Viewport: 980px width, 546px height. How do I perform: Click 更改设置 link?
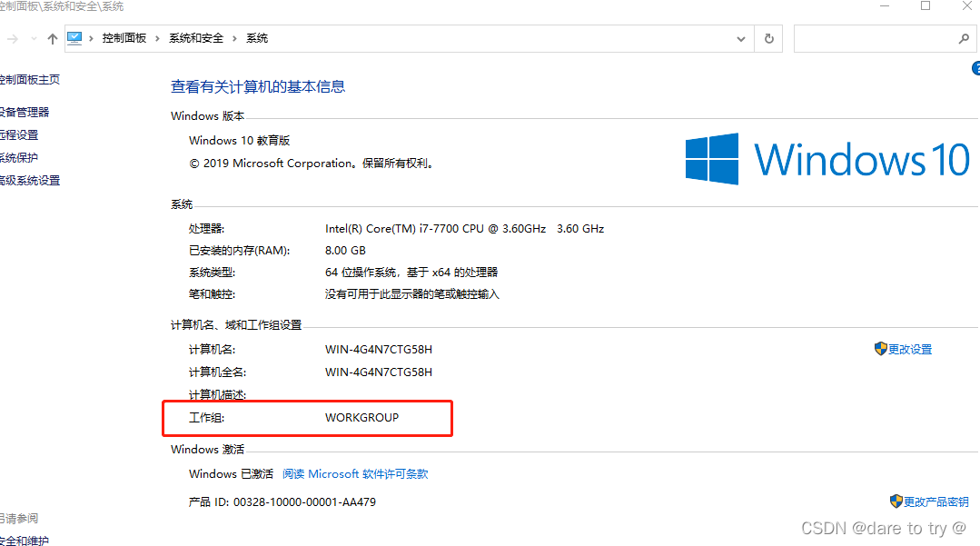coord(910,350)
